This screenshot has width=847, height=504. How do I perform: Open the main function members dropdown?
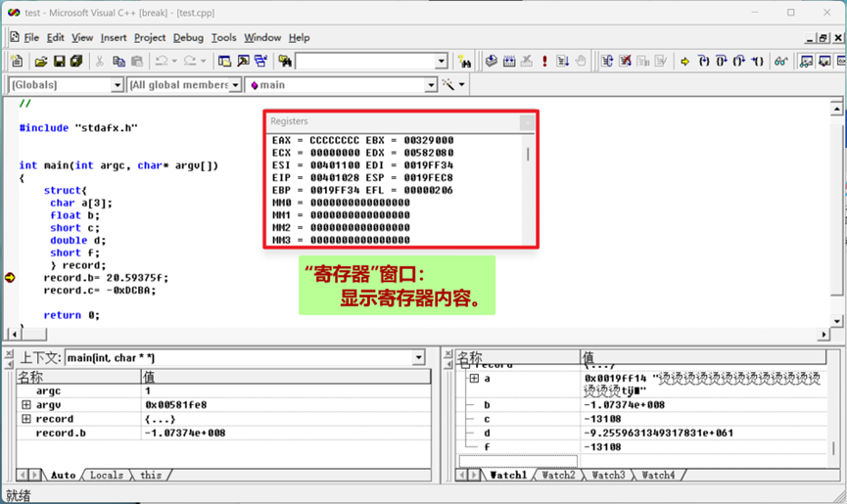[x=431, y=85]
